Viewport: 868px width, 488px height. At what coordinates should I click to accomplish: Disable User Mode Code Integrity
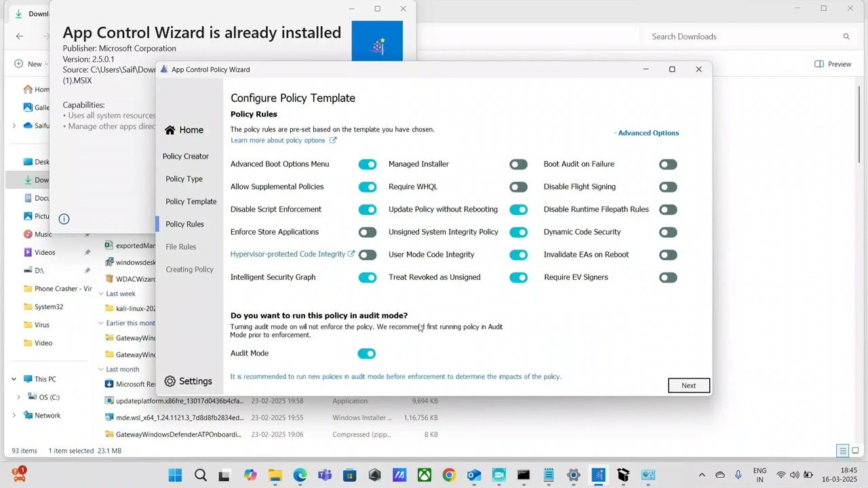click(x=518, y=255)
